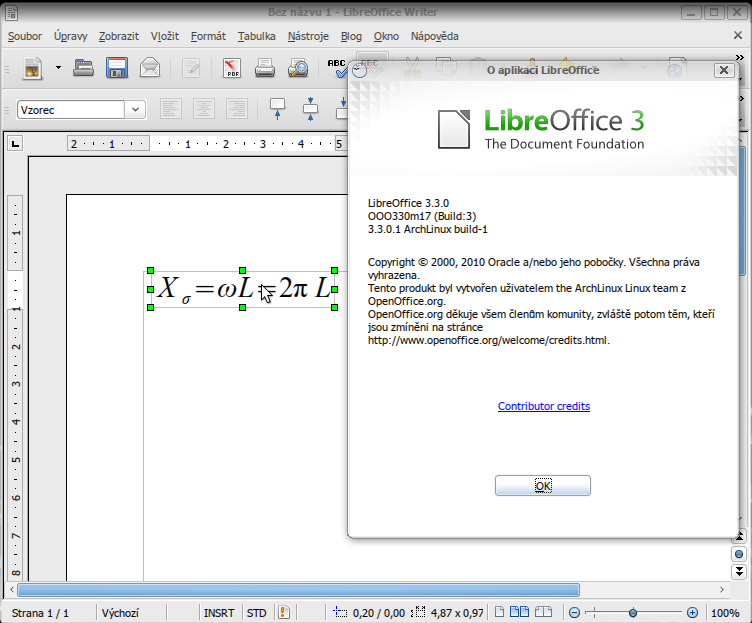Click the next page double-arrow button
This screenshot has height=623, width=752.
point(739,571)
